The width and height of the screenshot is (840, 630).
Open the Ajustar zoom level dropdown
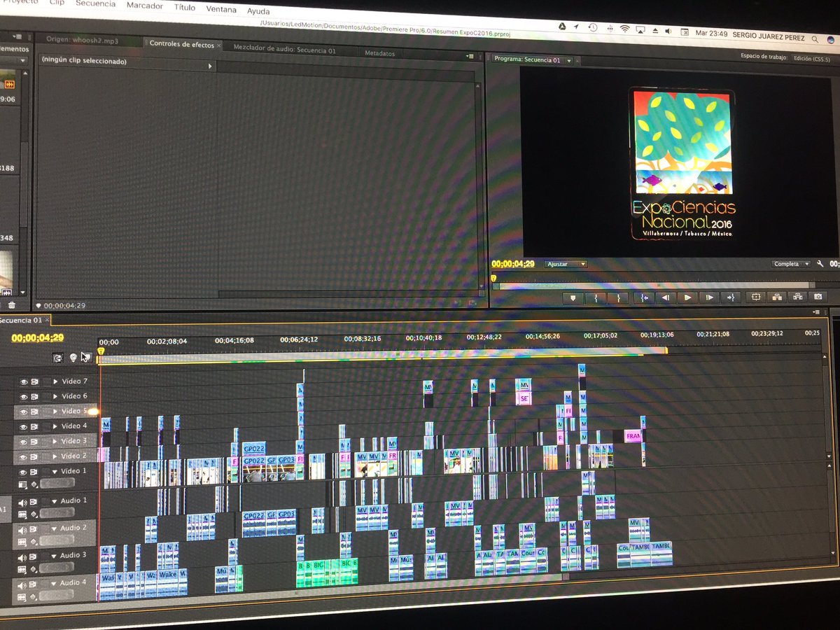coord(566,264)
